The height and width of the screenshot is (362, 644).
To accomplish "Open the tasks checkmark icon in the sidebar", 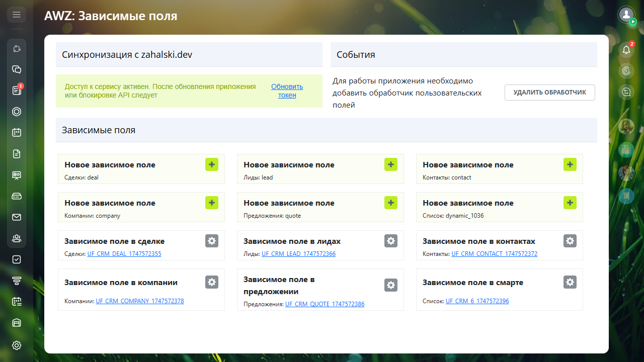I will click(17, 259).
